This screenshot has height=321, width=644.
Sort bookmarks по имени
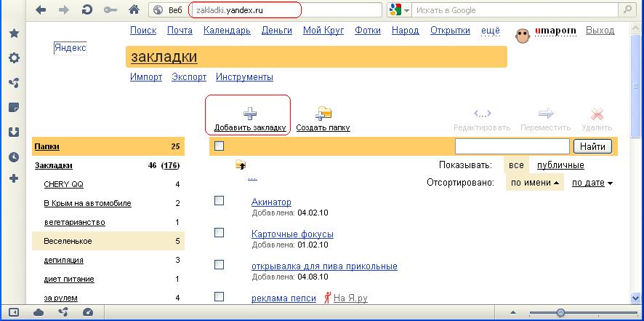coord(535,183)
